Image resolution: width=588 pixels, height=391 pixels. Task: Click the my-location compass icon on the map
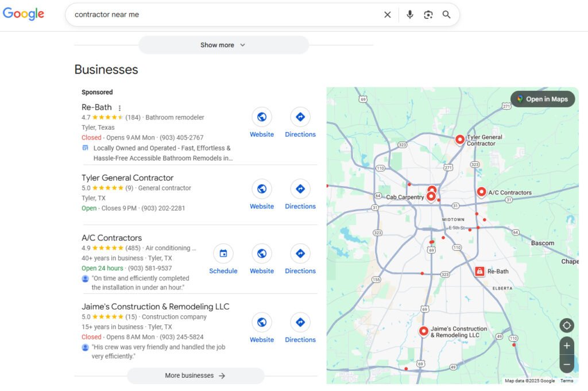tap(567, 326)
